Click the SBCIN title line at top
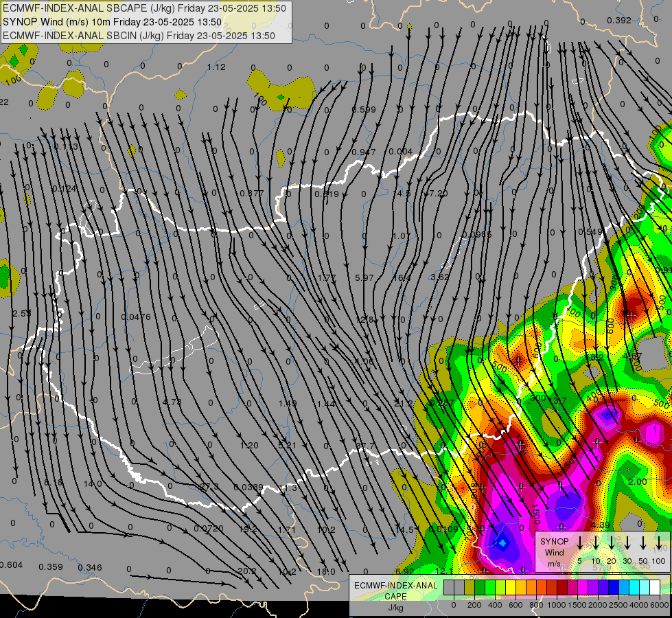 click(x=139, y=36)
